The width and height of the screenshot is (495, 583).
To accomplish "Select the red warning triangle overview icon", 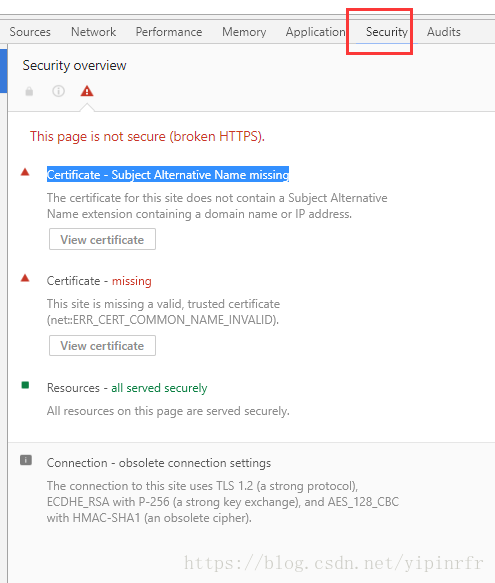I will pos(87,91).
